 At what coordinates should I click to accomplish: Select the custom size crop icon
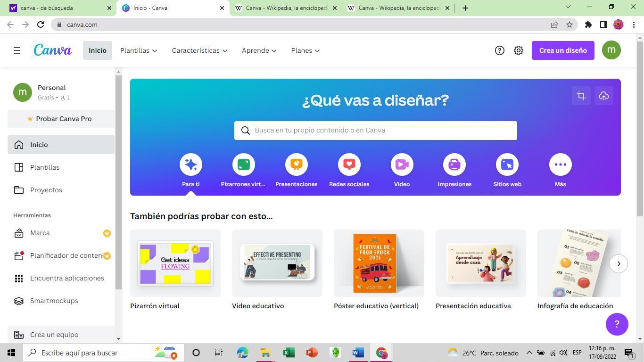point(581,96)
